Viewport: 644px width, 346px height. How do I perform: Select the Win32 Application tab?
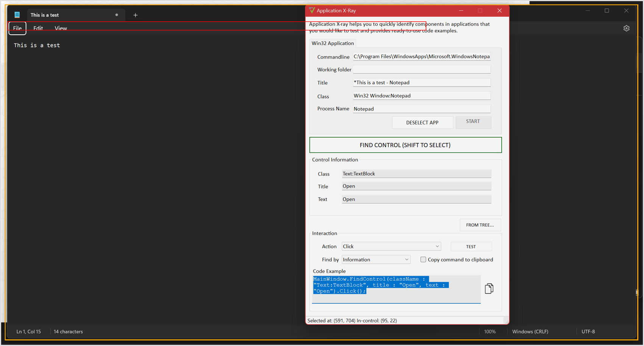[332, 43]
